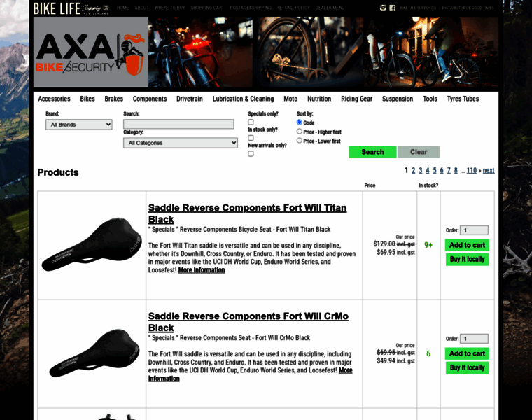Open the DEALER MENU
This screenshot has width=532, height=420.
(x=330, y=8)
